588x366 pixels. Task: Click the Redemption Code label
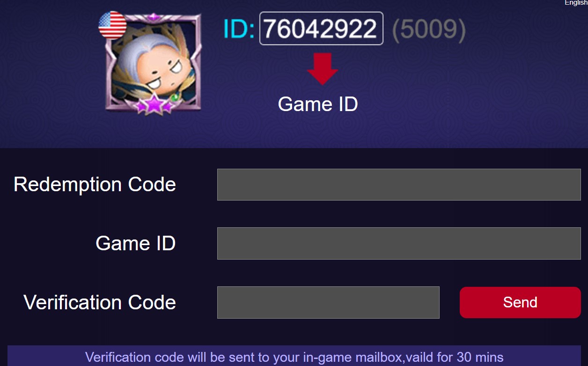tap(95, 185)
